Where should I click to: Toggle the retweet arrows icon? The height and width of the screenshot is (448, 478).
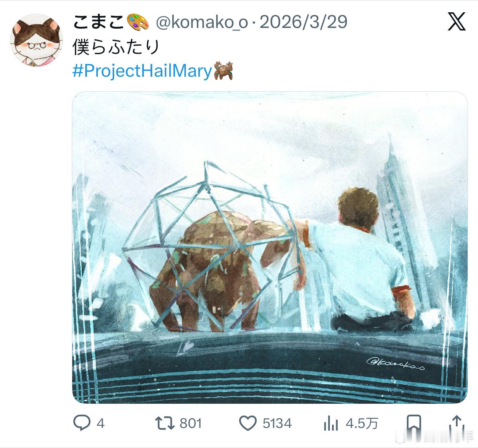164,423
